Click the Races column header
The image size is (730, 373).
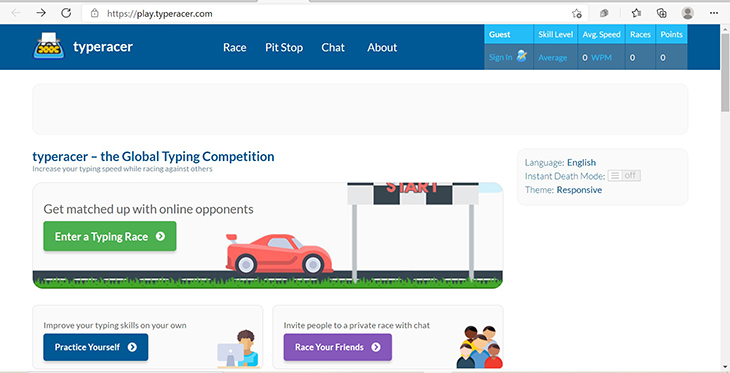pos(640,34)
